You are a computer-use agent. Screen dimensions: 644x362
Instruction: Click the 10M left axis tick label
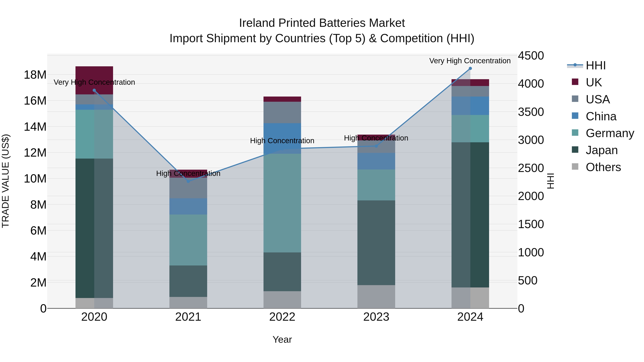(35, 179)
